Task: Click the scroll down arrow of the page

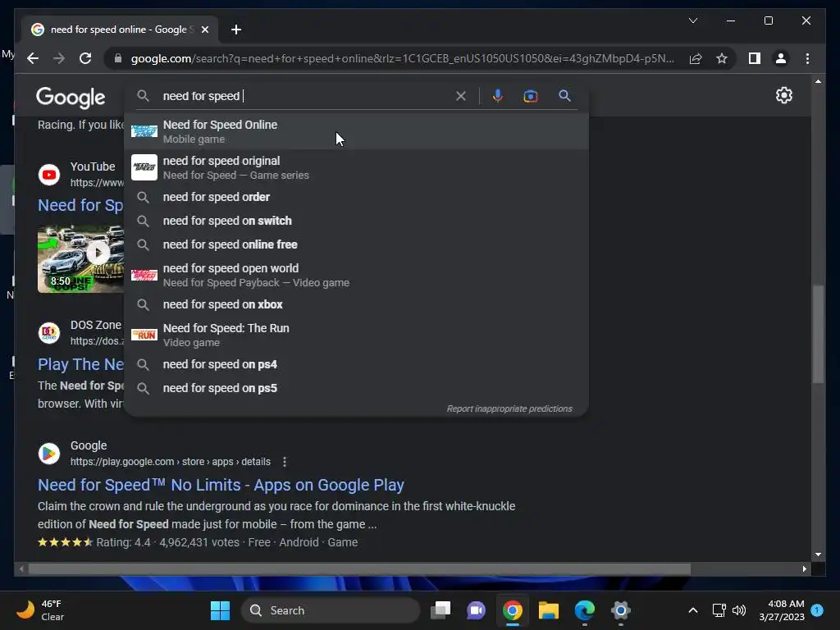Action: [818, 555]
